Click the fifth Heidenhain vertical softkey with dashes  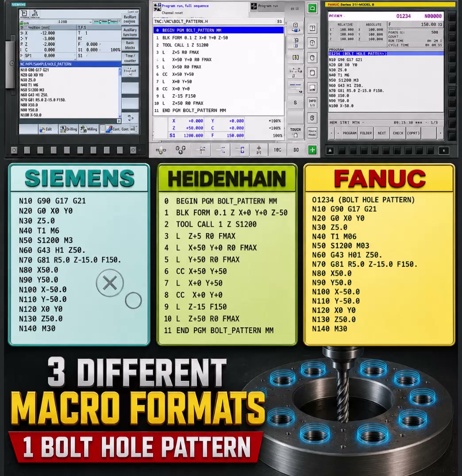tap(295, 88)
